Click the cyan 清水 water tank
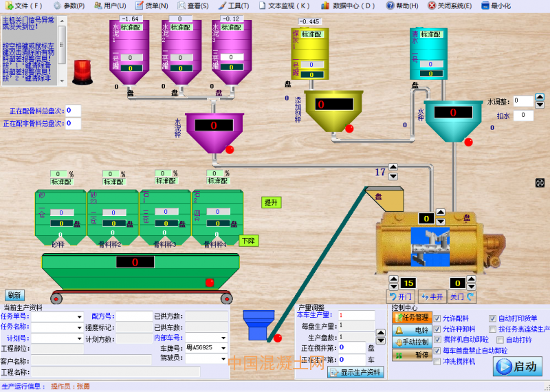 point(428,54)
